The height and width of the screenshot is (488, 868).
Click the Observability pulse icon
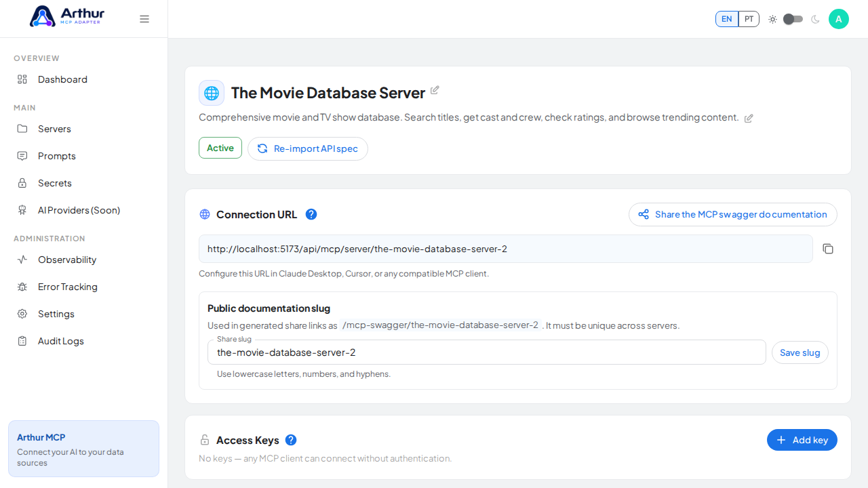coord(22,260)
